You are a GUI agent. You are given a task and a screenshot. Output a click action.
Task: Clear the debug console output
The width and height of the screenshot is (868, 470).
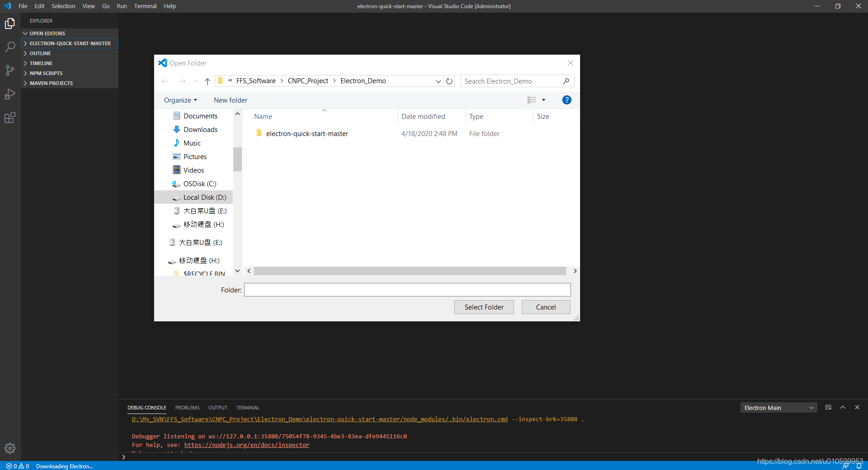pyautogui.click(x=828, y=408)
